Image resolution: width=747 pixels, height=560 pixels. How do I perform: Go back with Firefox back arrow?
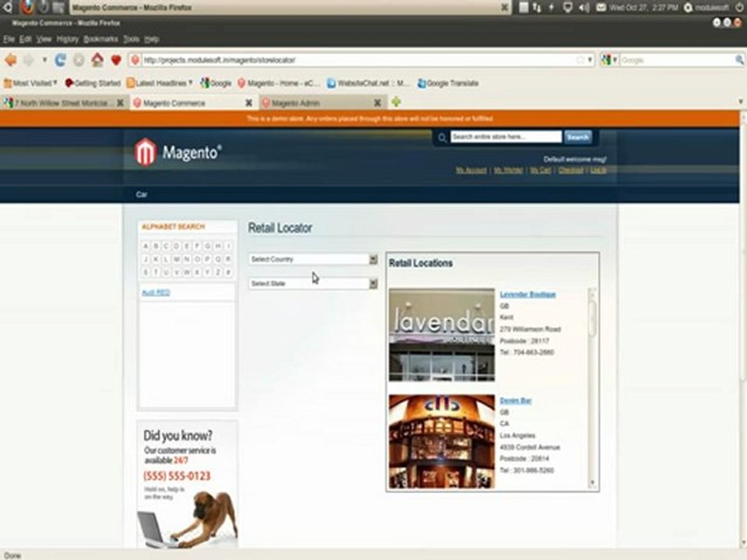coord(10,60)
